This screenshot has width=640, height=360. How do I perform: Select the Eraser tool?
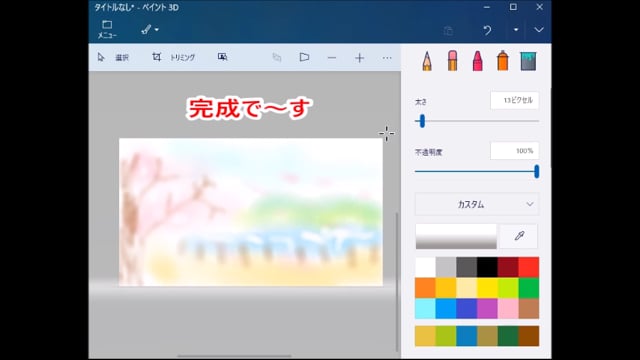pyautogui.click(x=452, y=61)
